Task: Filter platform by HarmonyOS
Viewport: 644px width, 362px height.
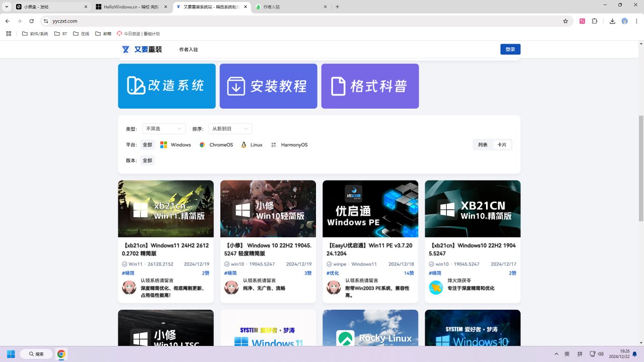Action: (x=289, y=145)
